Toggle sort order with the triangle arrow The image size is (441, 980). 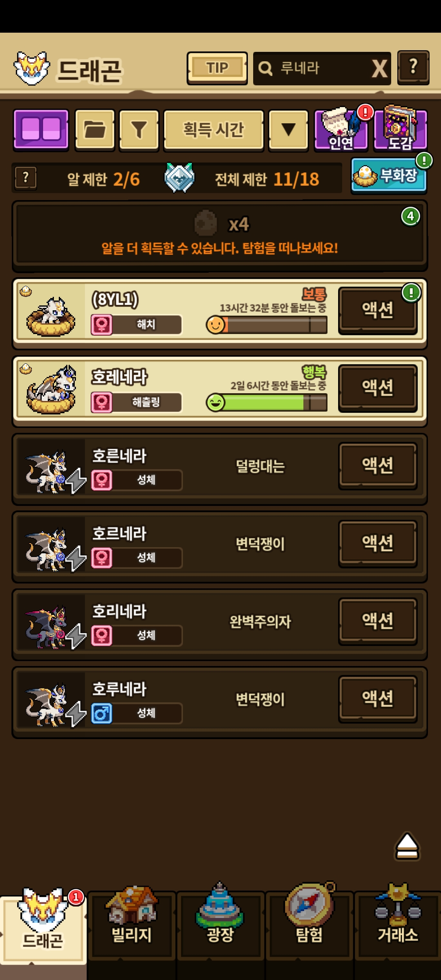point(288,130)
